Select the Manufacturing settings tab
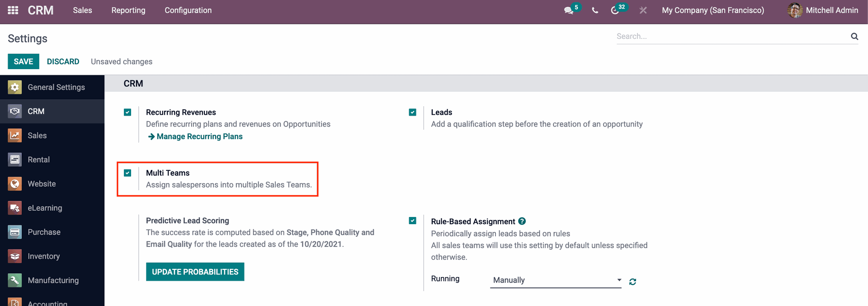Image resolution: width=868 pixels, height=306 pixels. (x=52, y=280)
